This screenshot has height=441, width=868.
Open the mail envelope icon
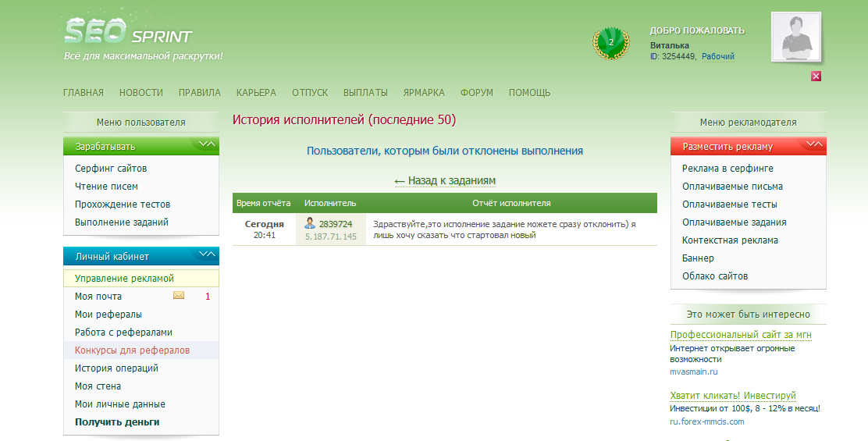coord(178,296)
